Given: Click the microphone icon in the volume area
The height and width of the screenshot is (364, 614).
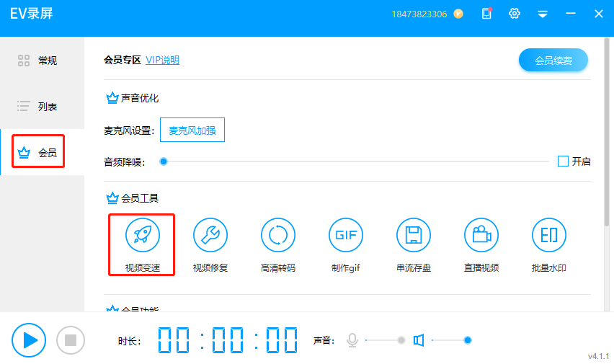Looking at the screenshot, I should [x=352, y=340].
